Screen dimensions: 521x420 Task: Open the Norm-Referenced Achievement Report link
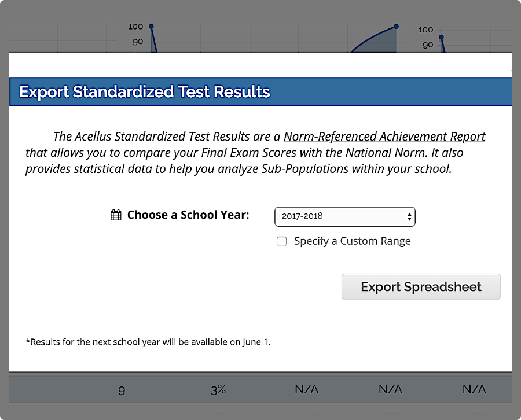(384, 136)
